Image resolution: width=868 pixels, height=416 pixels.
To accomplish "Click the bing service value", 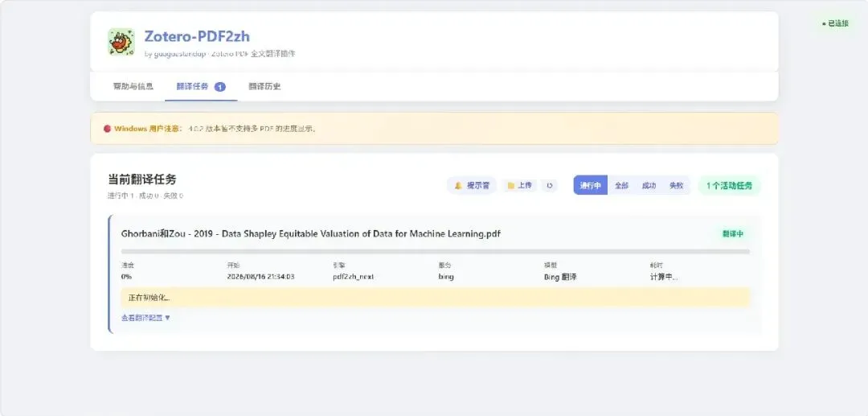I will tap(446, 277).
